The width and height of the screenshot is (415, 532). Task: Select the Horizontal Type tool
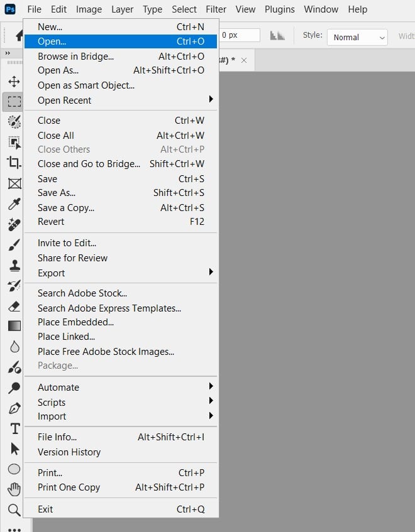click(15, 428)
